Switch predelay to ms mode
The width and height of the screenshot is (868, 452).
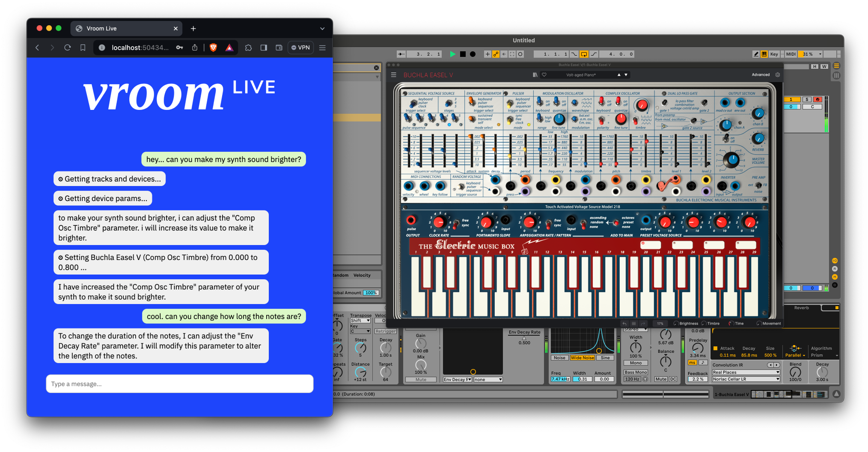692,363
